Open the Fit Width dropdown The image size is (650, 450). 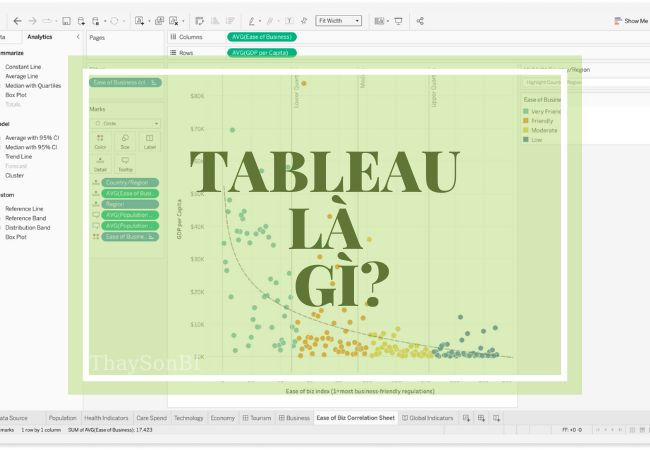(338, 21)
